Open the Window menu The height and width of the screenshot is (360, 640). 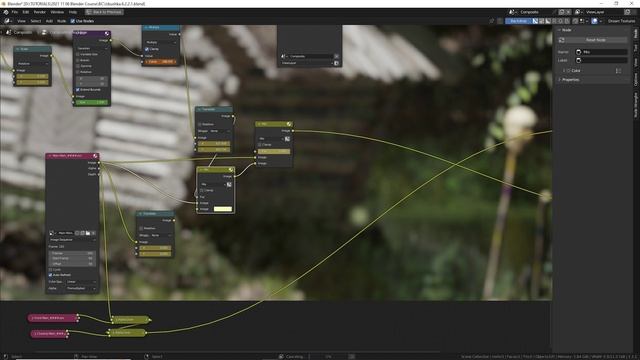pyautogui.click(x=57, y=12)
